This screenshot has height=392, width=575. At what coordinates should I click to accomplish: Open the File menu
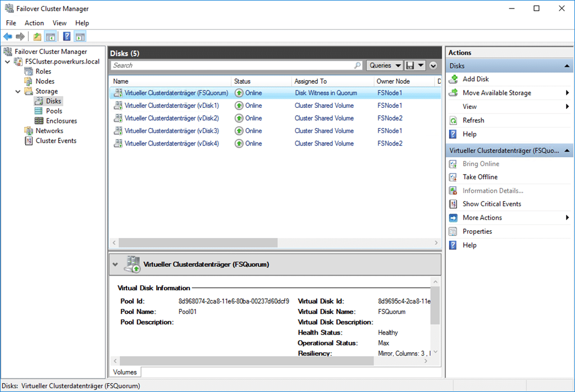click(x=11, y=22)
